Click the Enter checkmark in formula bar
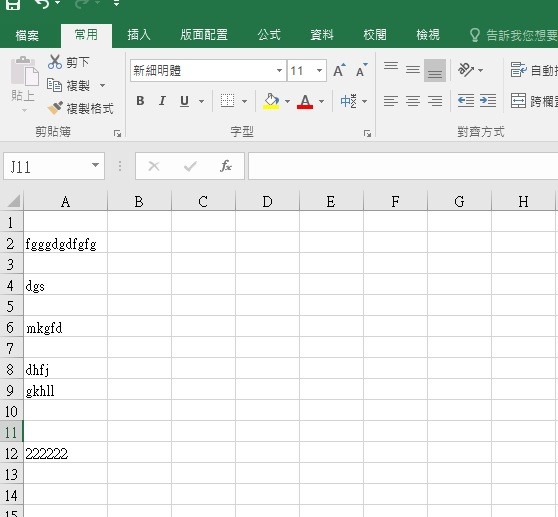Viewport: 558px width, 517px height. [190, 166]
